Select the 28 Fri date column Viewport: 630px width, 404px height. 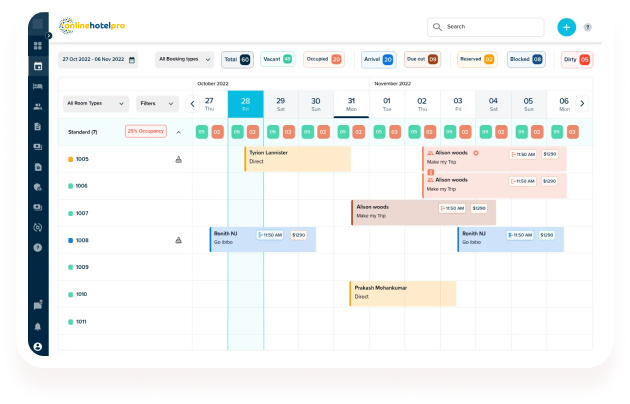pos(245,104)
